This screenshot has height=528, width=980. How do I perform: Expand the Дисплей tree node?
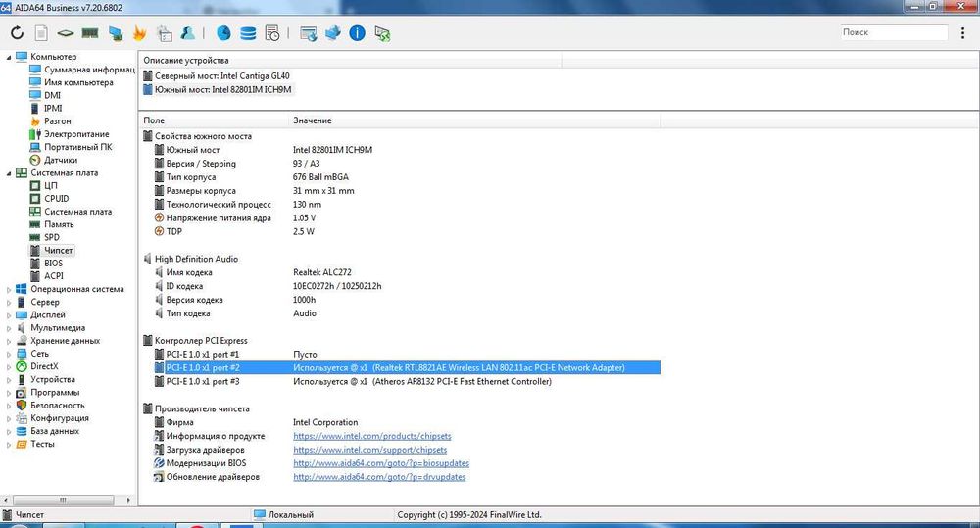(9, 315)
